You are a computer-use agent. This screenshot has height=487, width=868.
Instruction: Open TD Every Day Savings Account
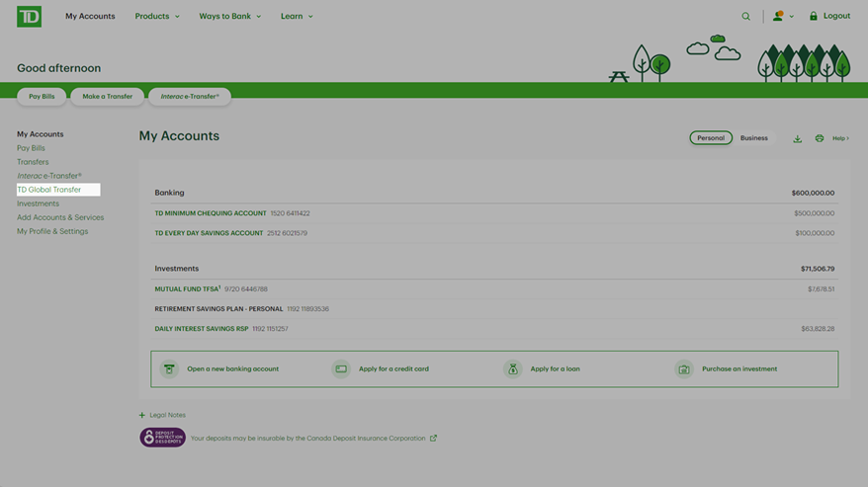coord(209,233)
